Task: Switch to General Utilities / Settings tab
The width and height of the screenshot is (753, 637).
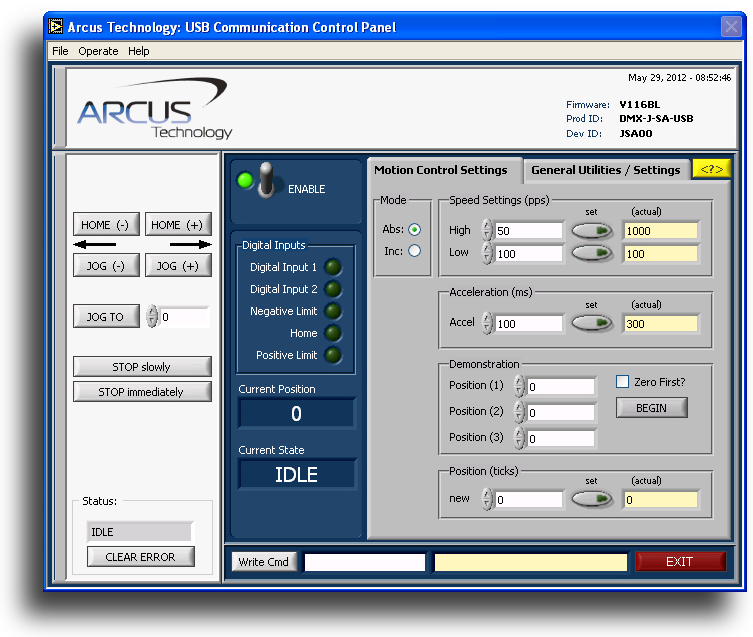Action: pyautogui.click(x=605, y=170)
